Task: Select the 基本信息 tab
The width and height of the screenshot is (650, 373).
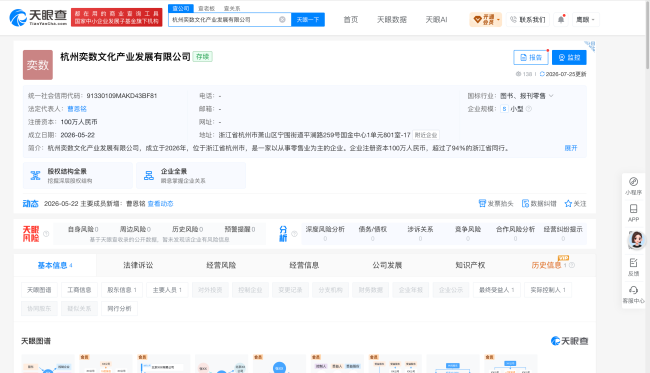Action: coord(55,265)
